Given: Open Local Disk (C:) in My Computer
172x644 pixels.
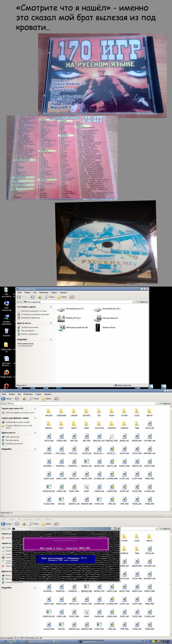Looking at the screenshot, I should (61, 309).
